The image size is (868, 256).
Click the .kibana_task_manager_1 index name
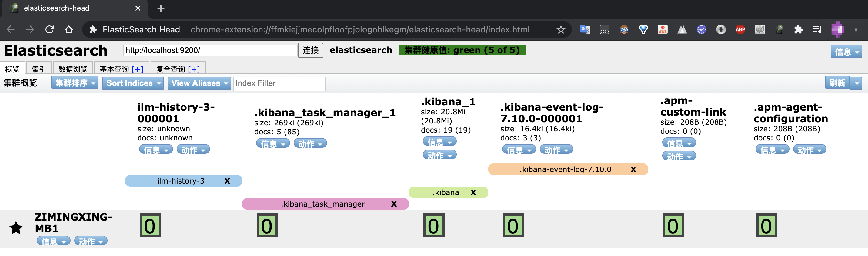coord(325,112)
